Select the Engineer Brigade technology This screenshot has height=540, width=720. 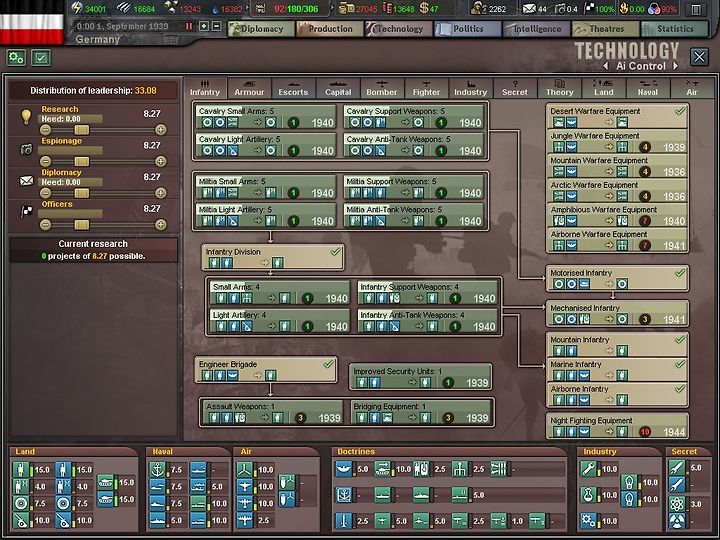click(x=266, y=370)
